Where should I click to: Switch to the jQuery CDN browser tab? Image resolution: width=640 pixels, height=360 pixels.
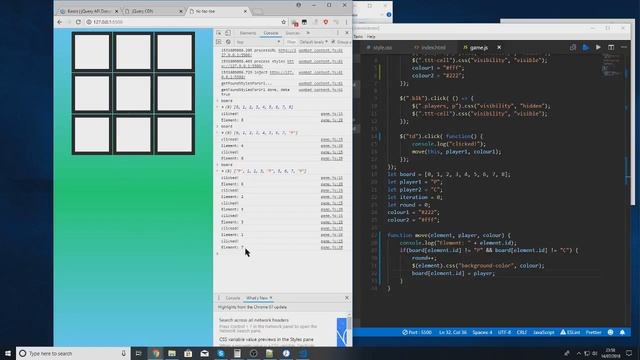click(153, 11)
